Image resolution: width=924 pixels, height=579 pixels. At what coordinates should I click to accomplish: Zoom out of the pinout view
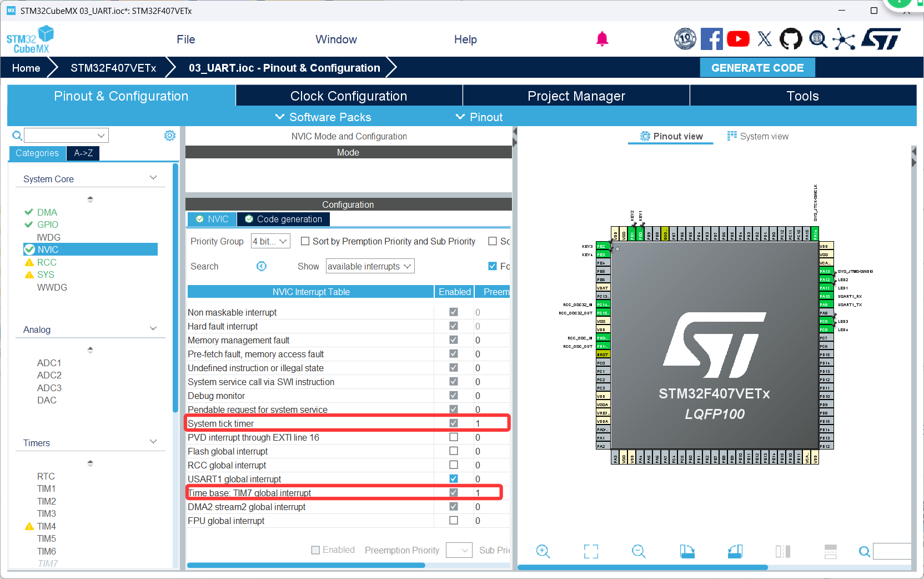tap(639, 551)
